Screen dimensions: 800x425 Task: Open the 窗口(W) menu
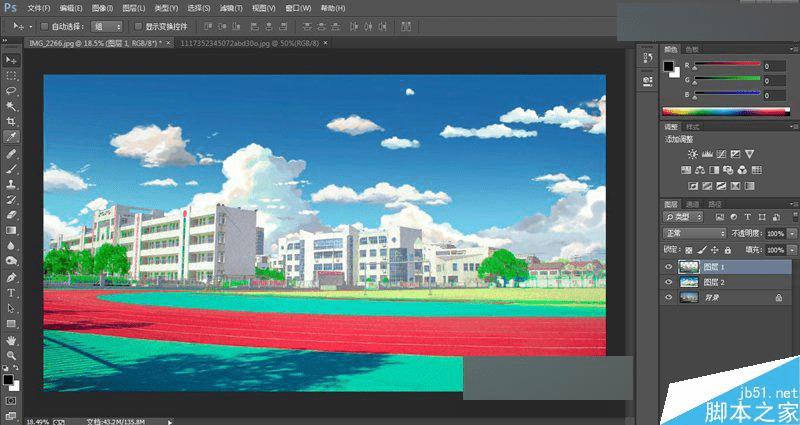coord(298,8)
